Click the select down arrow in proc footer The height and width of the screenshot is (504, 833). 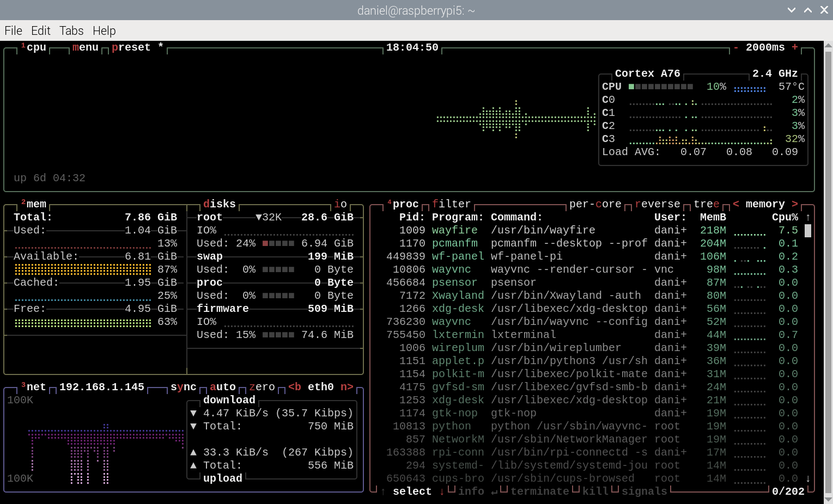[x=441, y=491]
